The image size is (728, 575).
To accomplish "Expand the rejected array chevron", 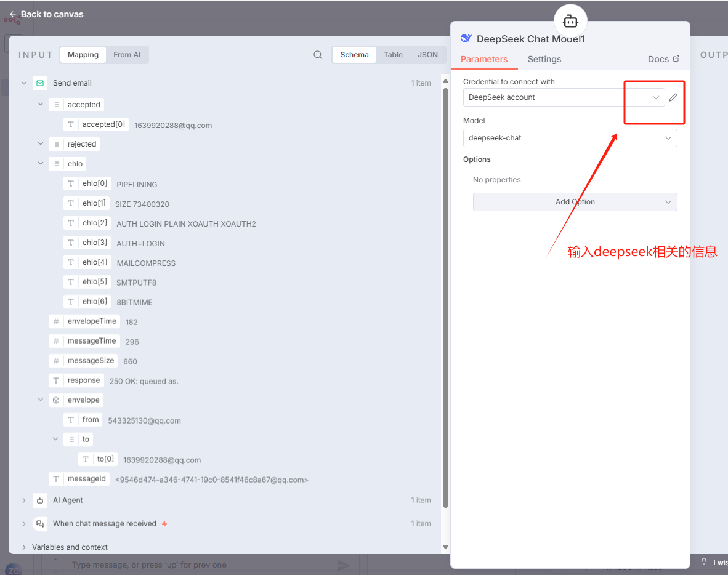I will point(41,143).
